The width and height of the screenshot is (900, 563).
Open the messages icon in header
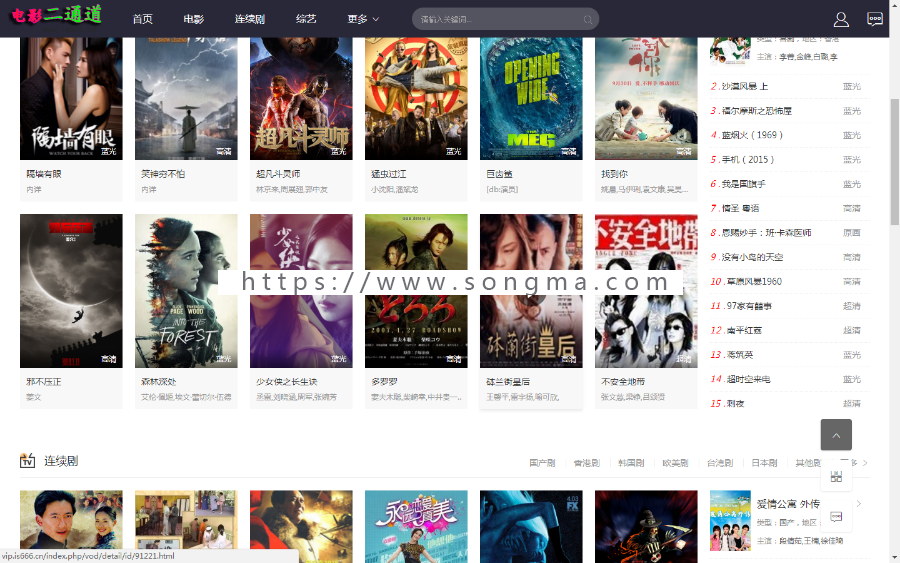[x=875, y=20]
